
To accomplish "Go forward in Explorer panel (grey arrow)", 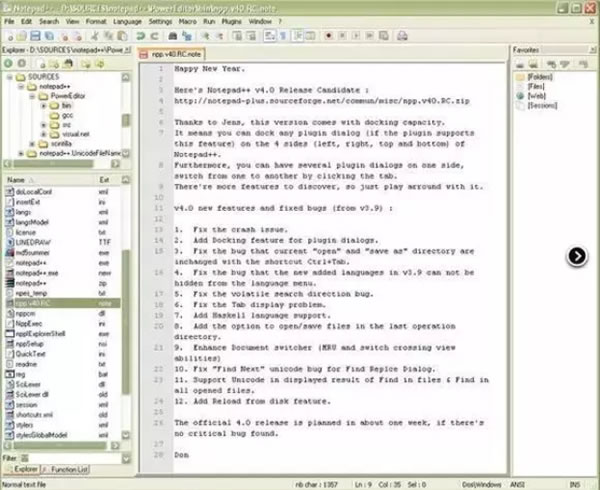I will point(22,63).
